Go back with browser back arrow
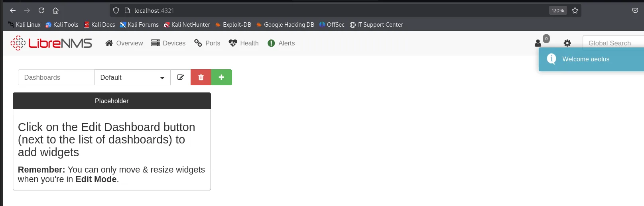This screenshot has width=644, height=206. pyautogui.click(x=13, y=10)
